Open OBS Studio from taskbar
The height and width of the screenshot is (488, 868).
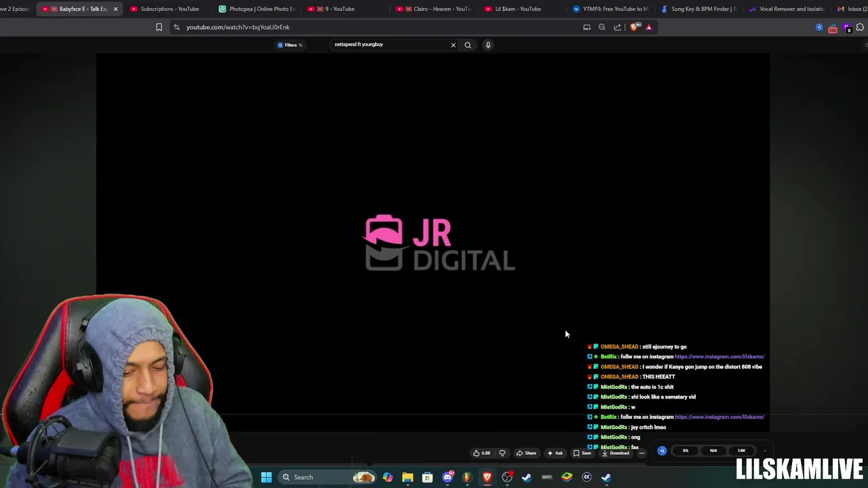507,477
